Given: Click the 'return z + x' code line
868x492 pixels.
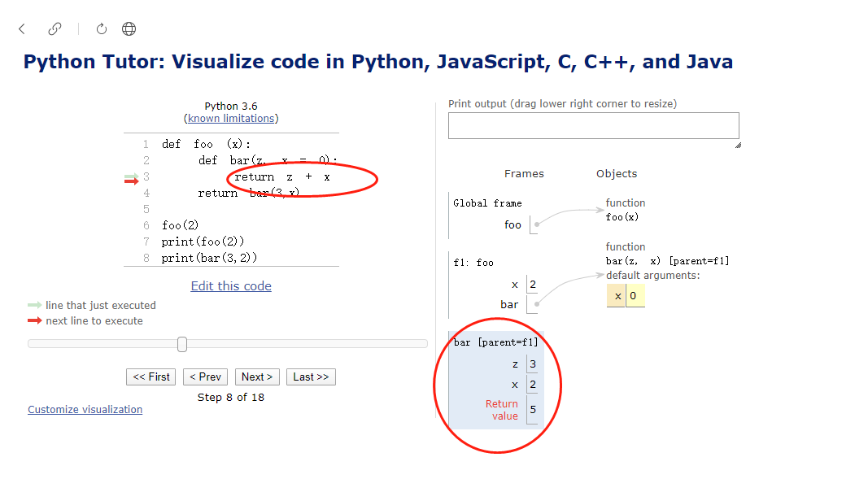Looking at the screenshot, I should [x=282, y=177].
